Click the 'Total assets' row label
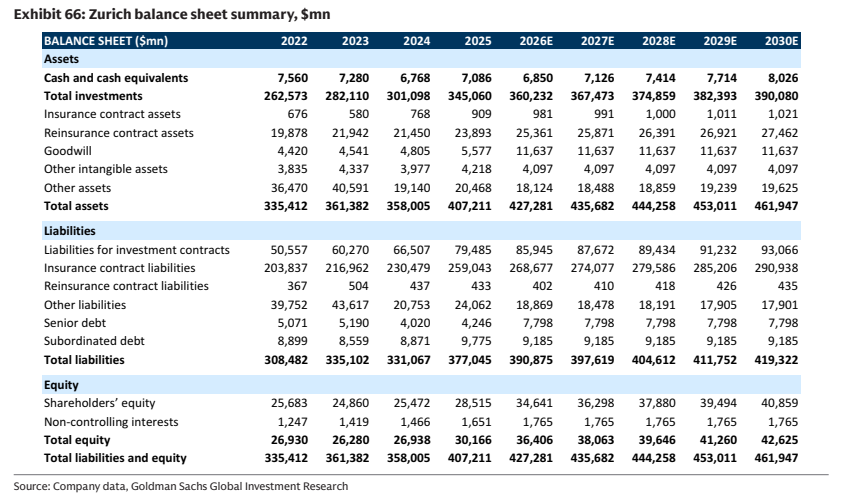Screen dimensions: 843x500 (x=76, y=206)
